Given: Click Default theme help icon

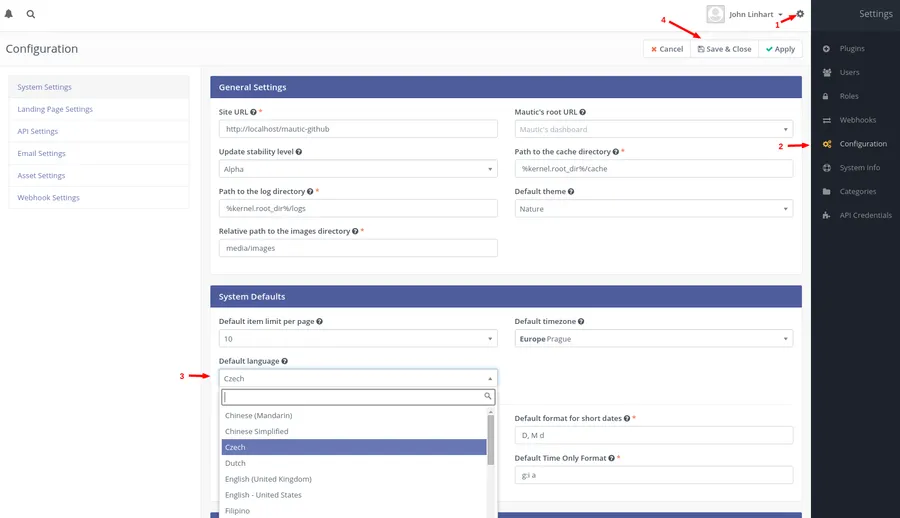Looking at the screenshot, I should pyautogui.click(x=571, y=191).
